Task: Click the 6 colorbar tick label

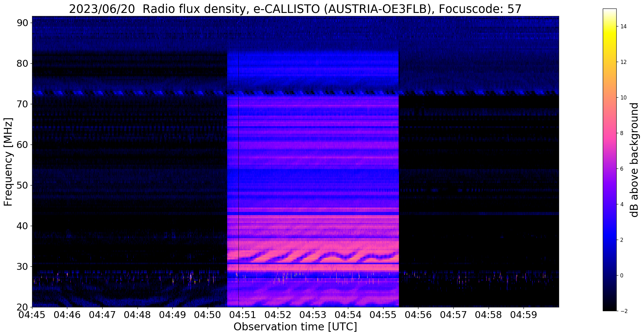Action: 621,169
